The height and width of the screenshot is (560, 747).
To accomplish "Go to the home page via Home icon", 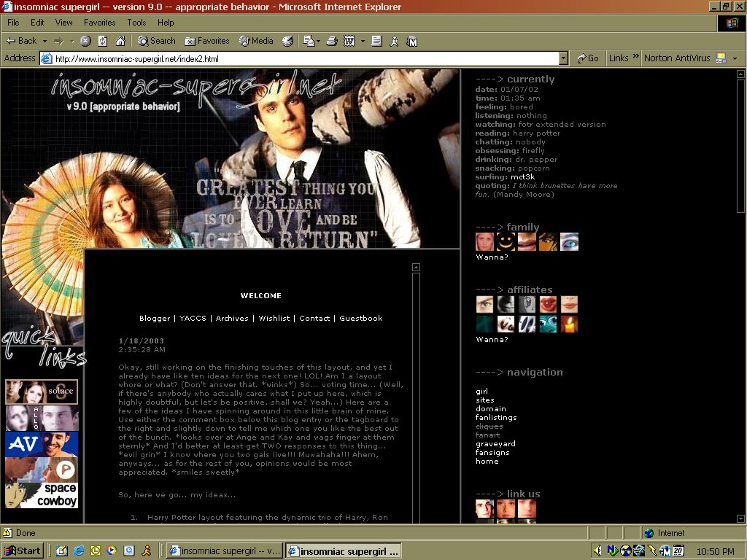I will (x=120, y=42).
